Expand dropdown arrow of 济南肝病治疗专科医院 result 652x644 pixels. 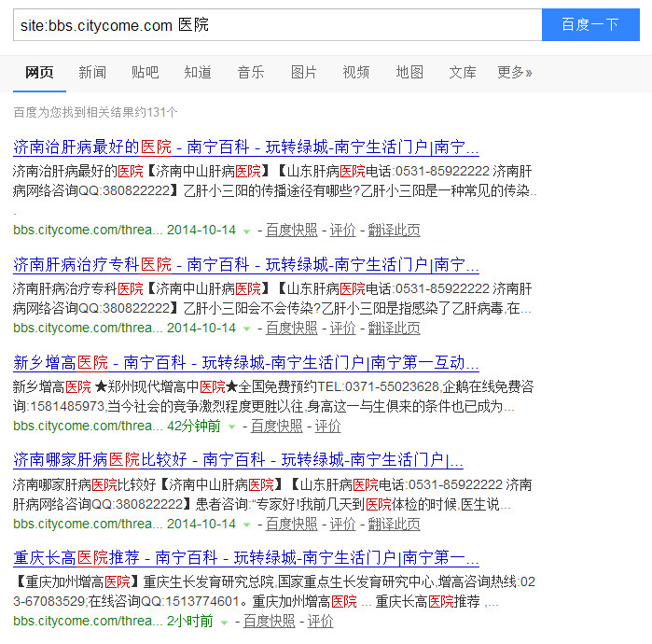(246, 329)
